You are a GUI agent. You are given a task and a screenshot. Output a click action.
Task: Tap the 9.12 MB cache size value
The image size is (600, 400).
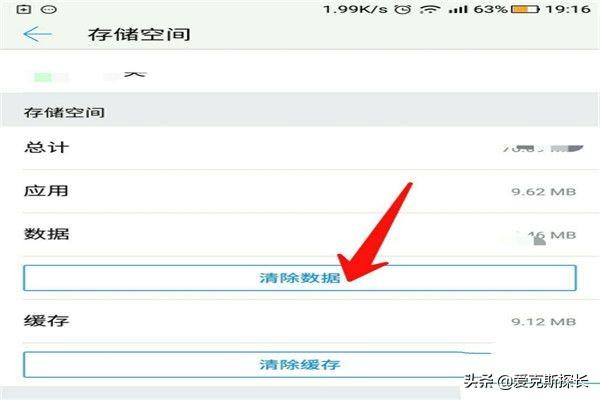pyautogui.click(x=544, y=322)
